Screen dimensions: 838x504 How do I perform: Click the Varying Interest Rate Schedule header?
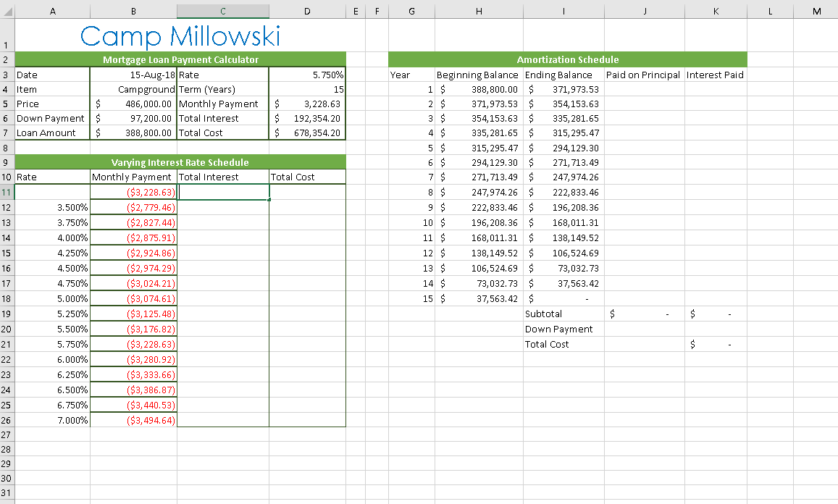coord(179,162)
